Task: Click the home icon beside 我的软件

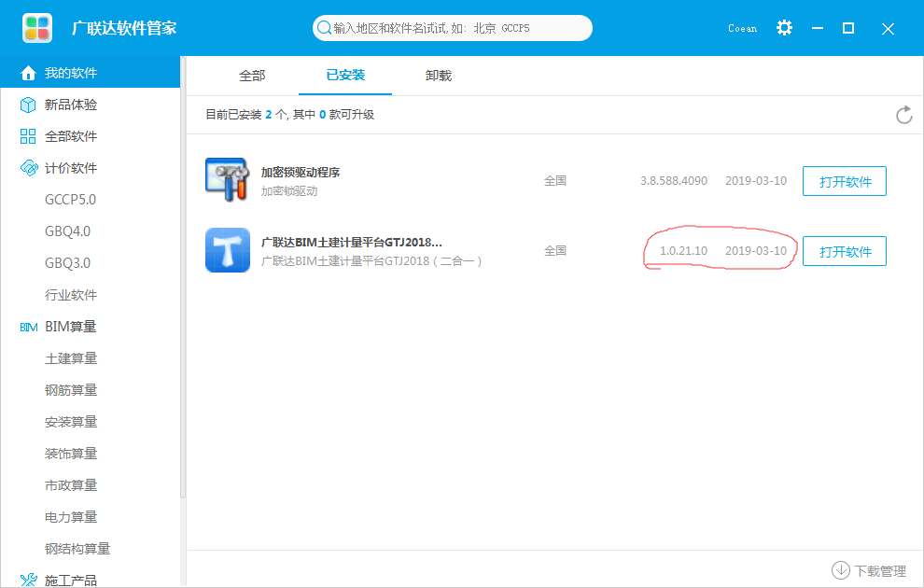Action: (28, 73)
